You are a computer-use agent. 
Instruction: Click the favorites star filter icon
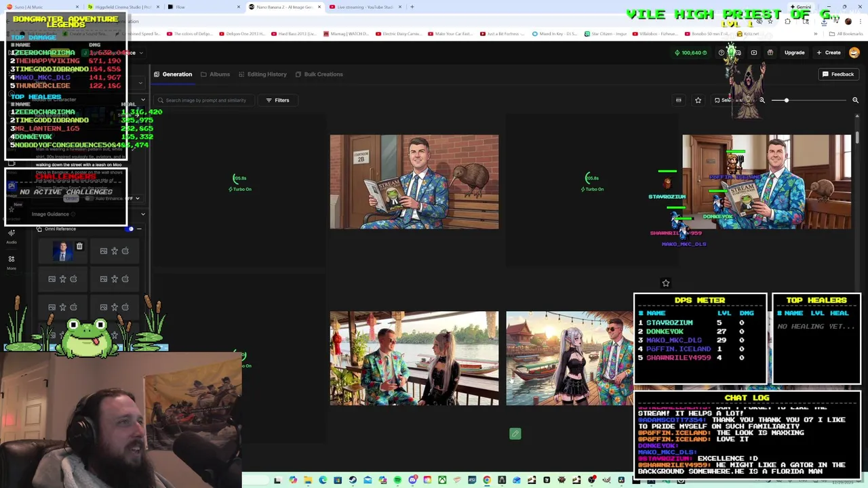click(x=698, y=100)
